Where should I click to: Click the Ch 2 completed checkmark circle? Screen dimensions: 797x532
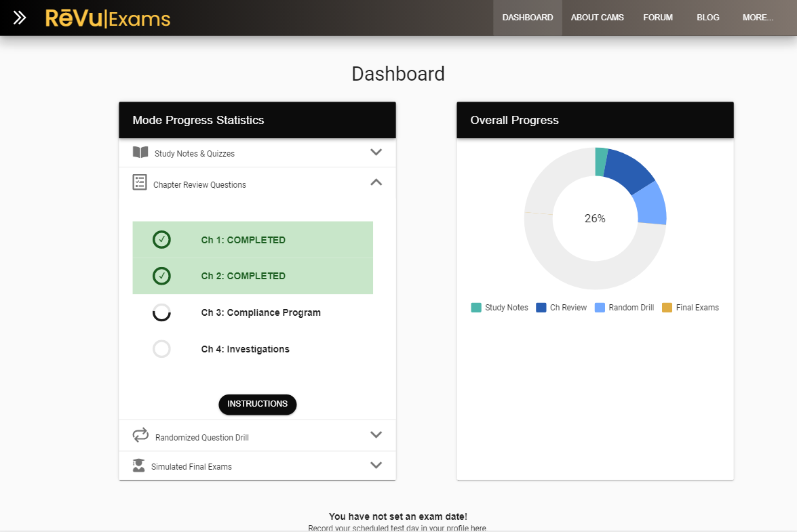[x=161, y=276]
